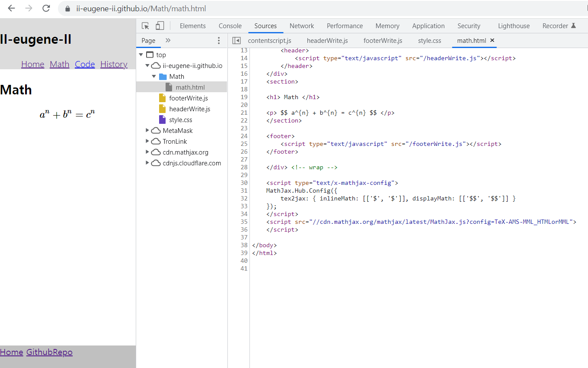Image resolution: width=588 pixels, height=368 pixels.
Task: Click the padlock site info icon
Action: tap(67, 9)
